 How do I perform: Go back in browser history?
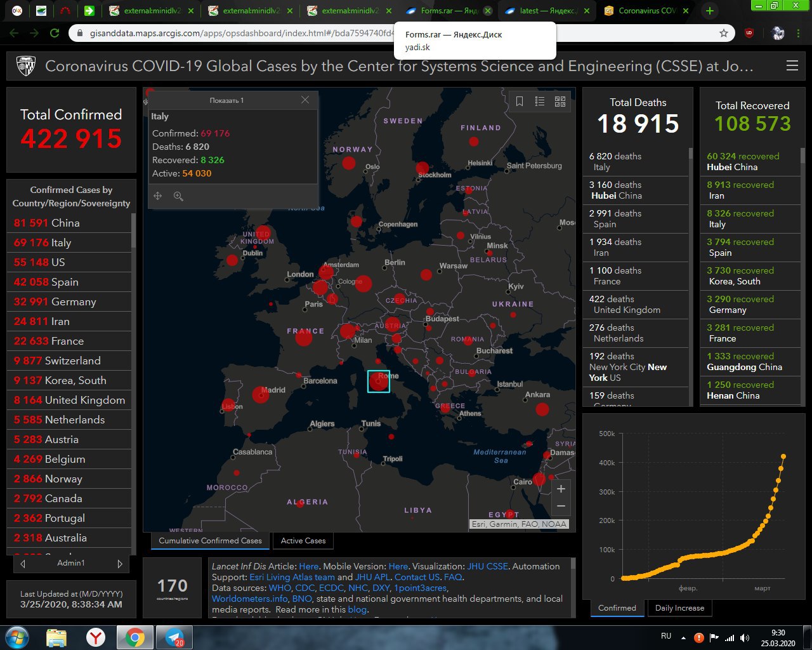point(14,33)
